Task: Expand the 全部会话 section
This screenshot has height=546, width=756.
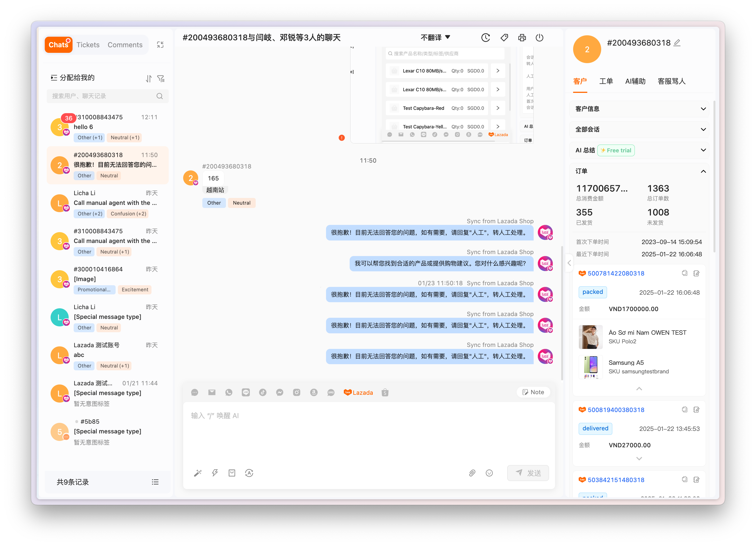Action: (x=639, y=129)
